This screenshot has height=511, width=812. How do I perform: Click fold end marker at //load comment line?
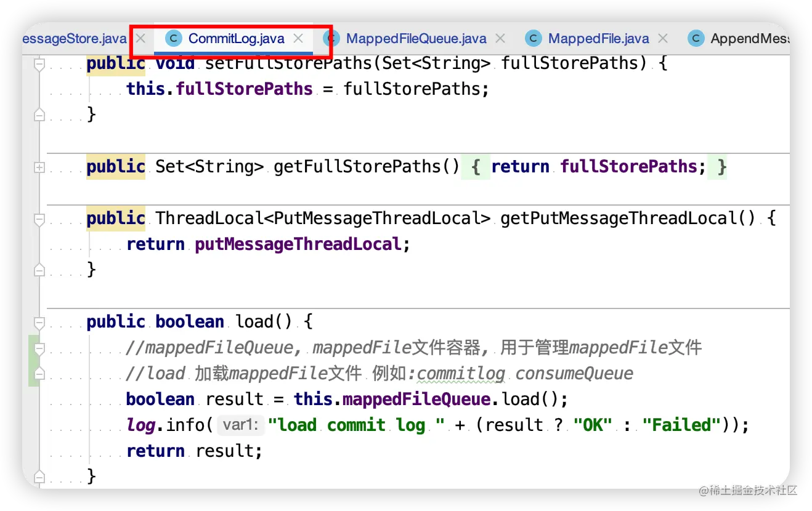point(39,374)
